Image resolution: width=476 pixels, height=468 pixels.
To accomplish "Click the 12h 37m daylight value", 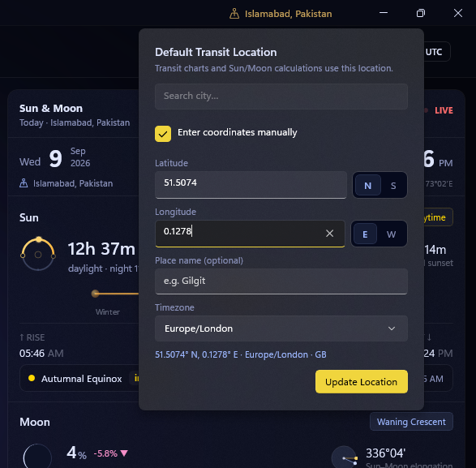I will point(101,249).
